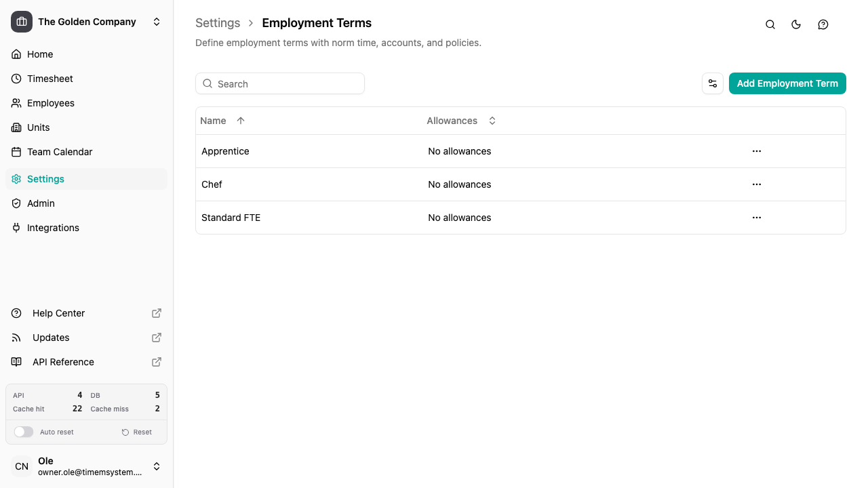
Task: Click the Units icon in the sidebar
Action: coord(16,127)
